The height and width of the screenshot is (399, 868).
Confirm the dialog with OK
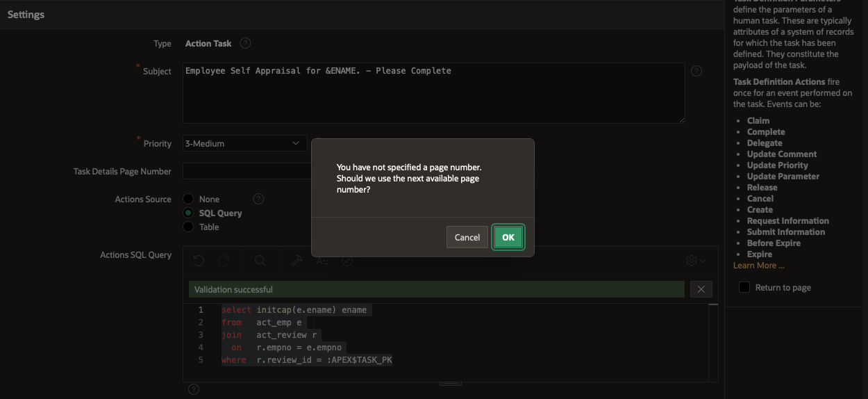[508, 237]
